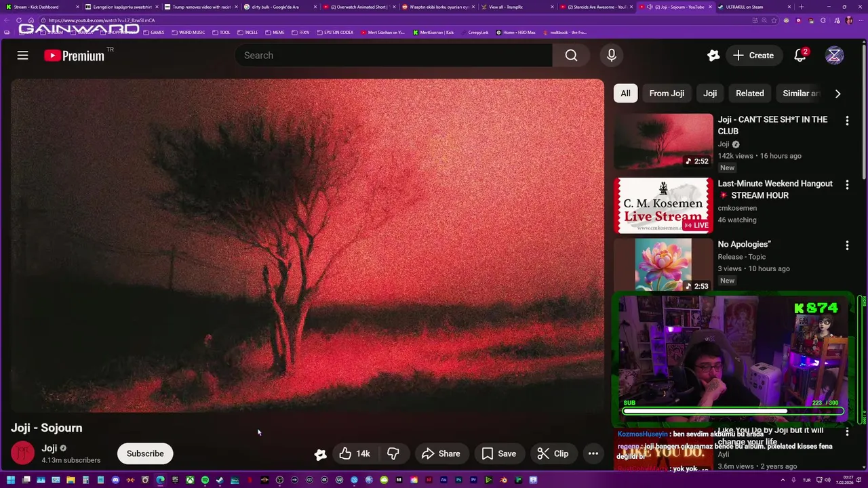Open the YouTube hamburger guide menu

click(22, 56)
